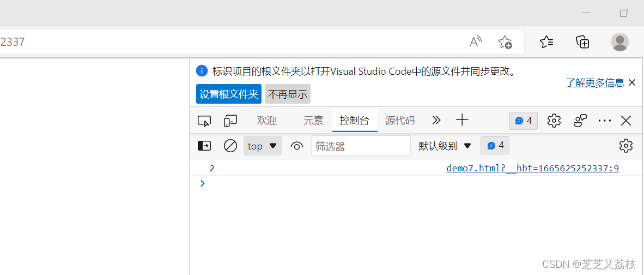Image resolution: width=644 pixels, height=275 pixels.
Task: Expand more DevTools tabs chevron
Action: (x=436, y=121)
